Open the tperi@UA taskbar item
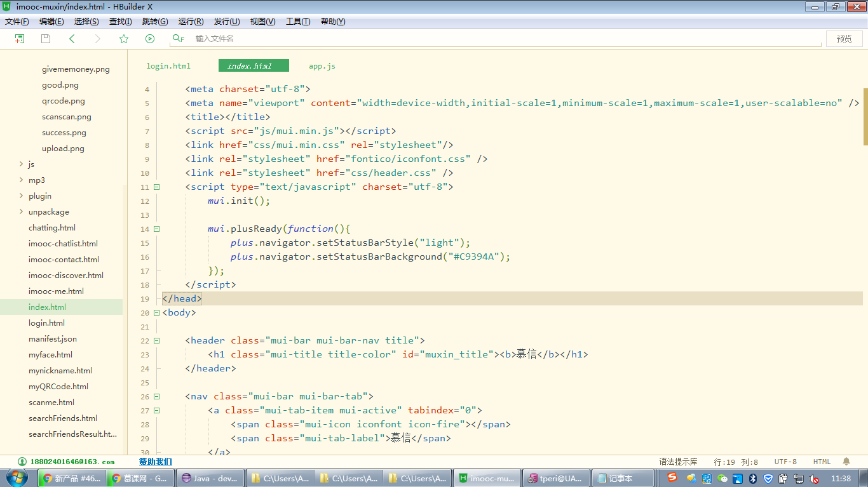The height and width of the screenshot is (487, 868). pyautogui.click(x=556, y=478)
